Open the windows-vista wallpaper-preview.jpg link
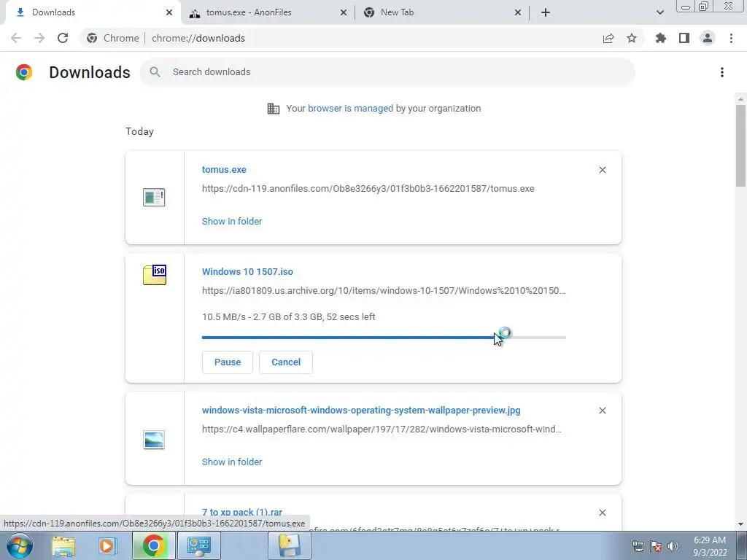747x560 pixels. pos(361,411)
